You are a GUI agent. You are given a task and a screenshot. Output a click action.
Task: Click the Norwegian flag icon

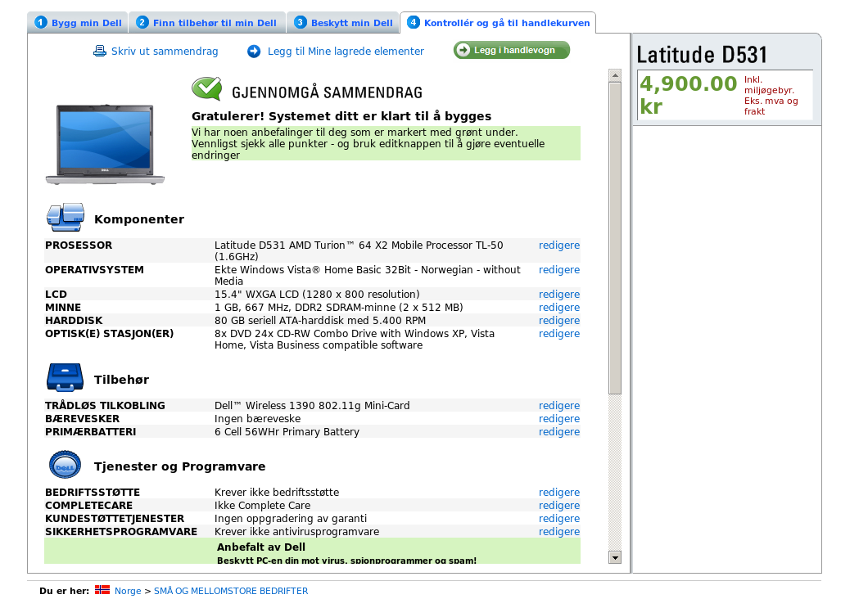(102, 590)
